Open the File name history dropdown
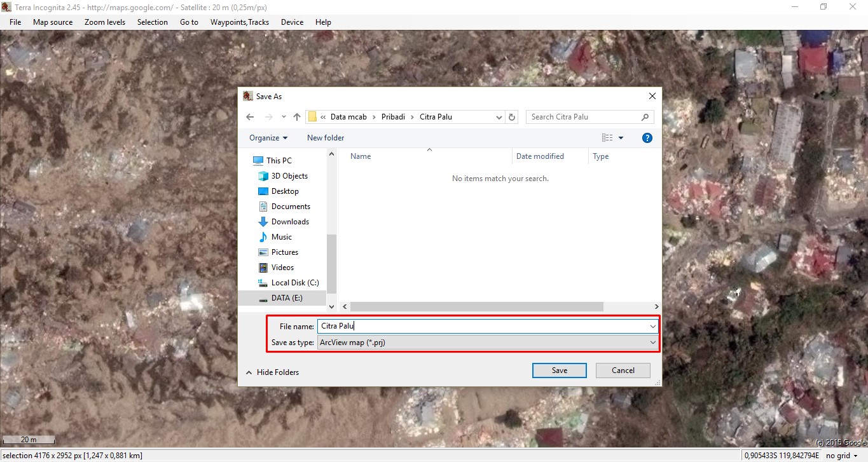Image resolution: width=868 pixels, height=462 pixels. 652,326
